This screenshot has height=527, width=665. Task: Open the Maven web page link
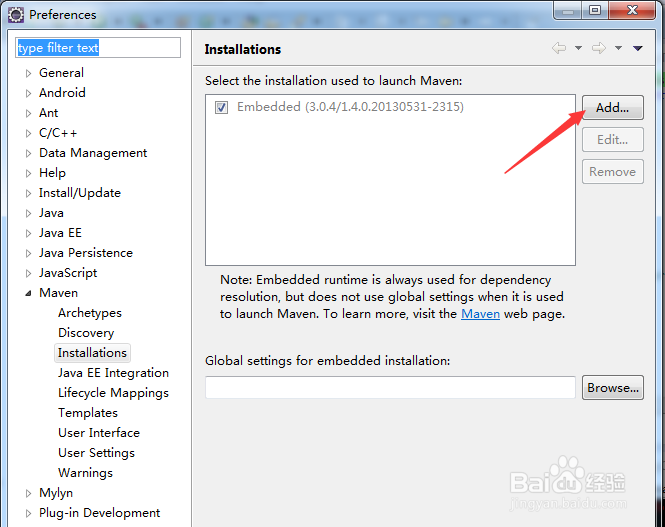[x=481, y=314]
